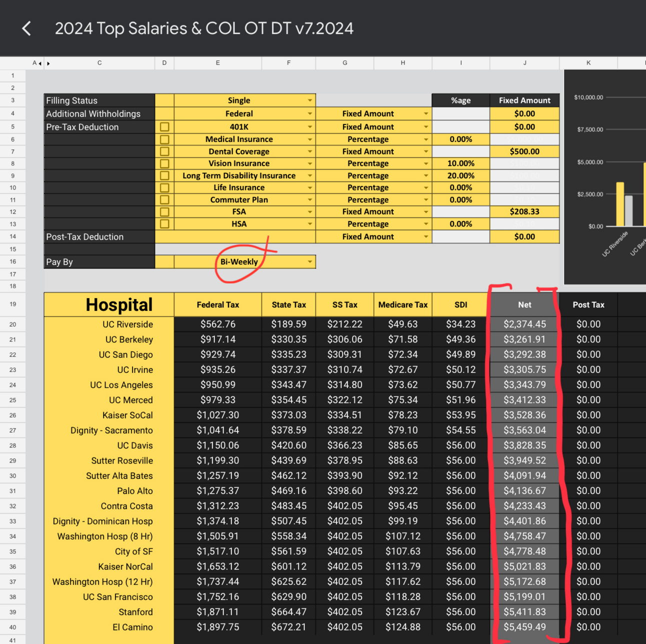This screenshot has width=646, height=644.
Task: Tick the Life Insurance checkbox
Action: coord(164,187)
